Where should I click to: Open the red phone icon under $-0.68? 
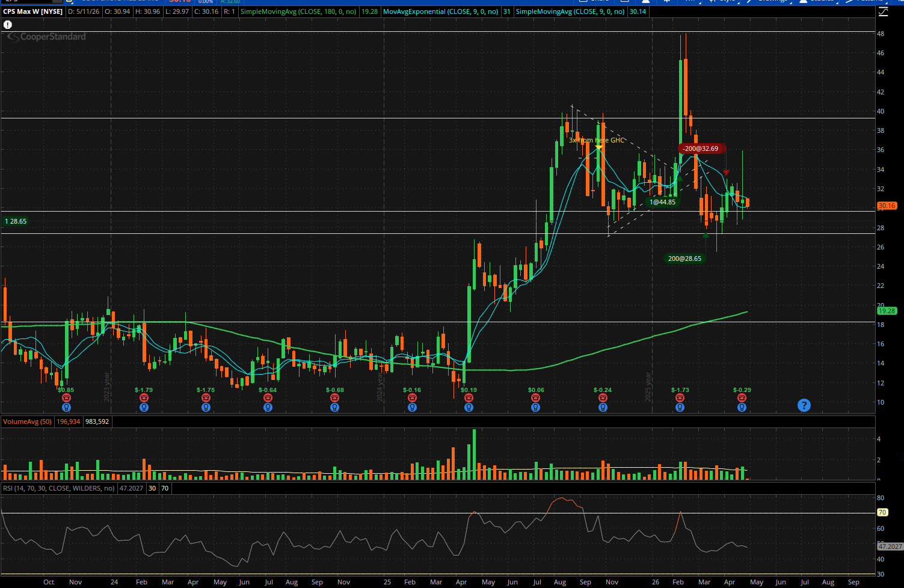click(335, 398)
